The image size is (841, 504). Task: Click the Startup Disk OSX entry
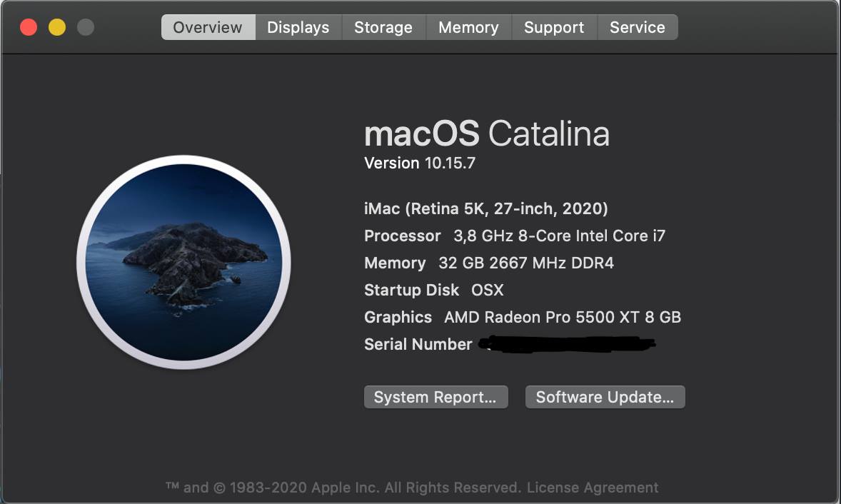click(434, 290)
